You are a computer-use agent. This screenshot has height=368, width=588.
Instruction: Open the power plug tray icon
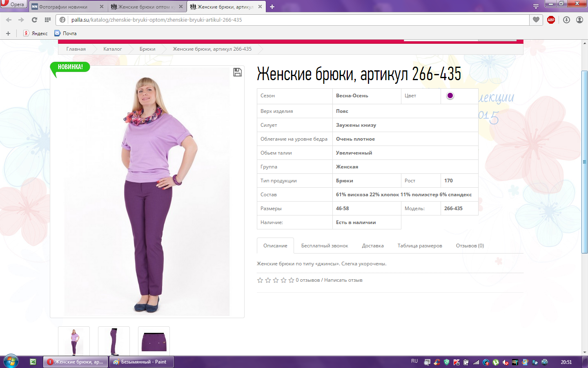466,362
